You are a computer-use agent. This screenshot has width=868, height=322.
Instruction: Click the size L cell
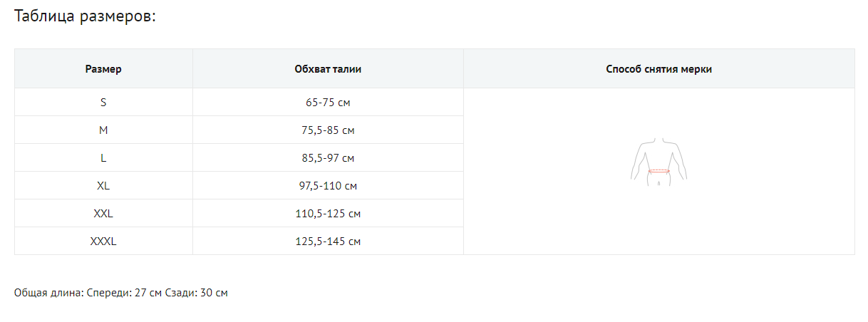pyautogui.click(x=103, y=158)
